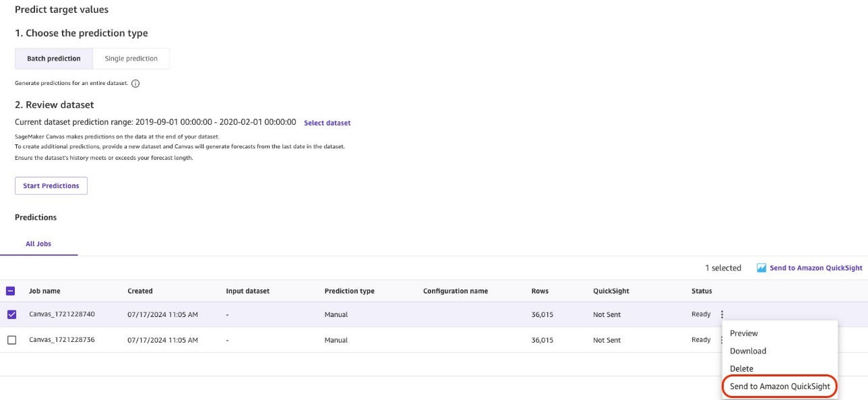Viewport: 868px width, 400px height.
Task: Click the Status column header
Action: tap(702, 291)
